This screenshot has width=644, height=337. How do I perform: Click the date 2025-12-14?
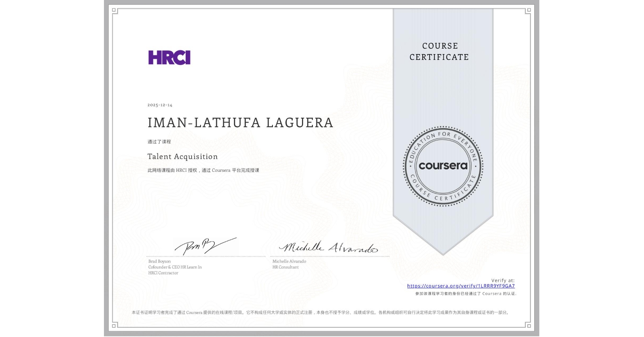[x=160, y=105]
